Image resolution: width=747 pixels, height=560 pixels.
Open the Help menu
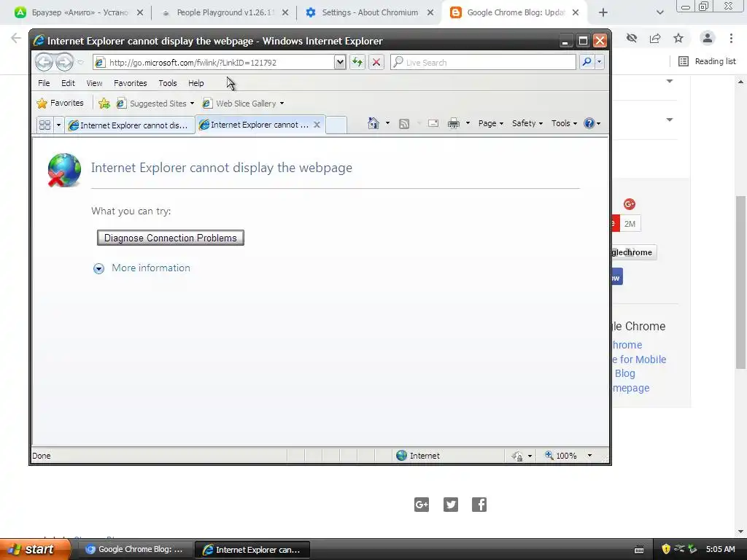pyautogui.click(x=196, y=83)
